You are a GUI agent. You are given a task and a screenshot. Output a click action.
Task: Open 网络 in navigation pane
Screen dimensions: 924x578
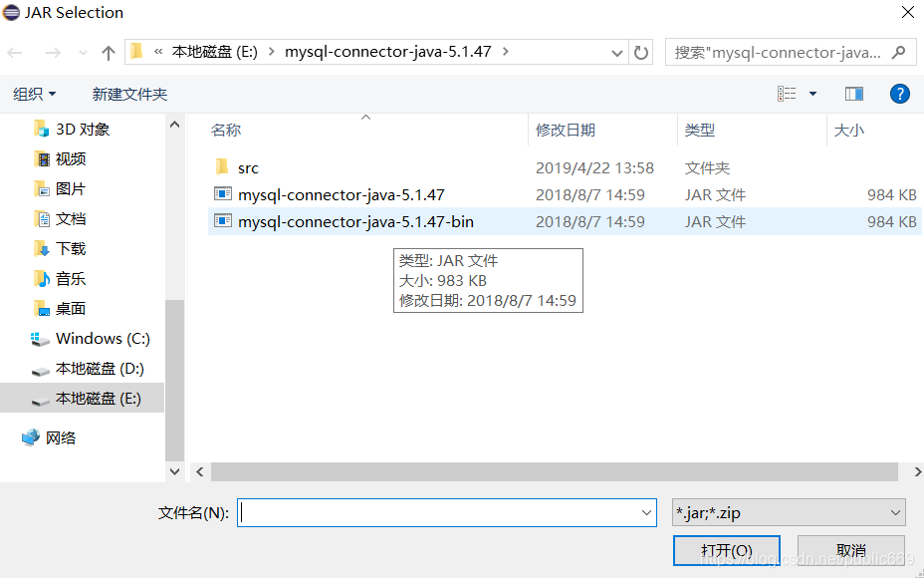coord(61,437)
